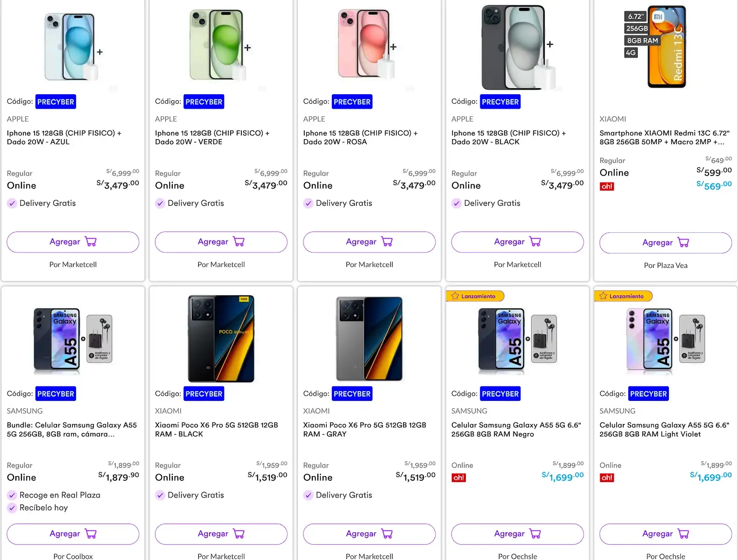Click Delivery Gratis checkmark on iPhone 15 AZUL
Image resolution: width=738 pixels, height=560 pixels.
click(x=12, y=203)
